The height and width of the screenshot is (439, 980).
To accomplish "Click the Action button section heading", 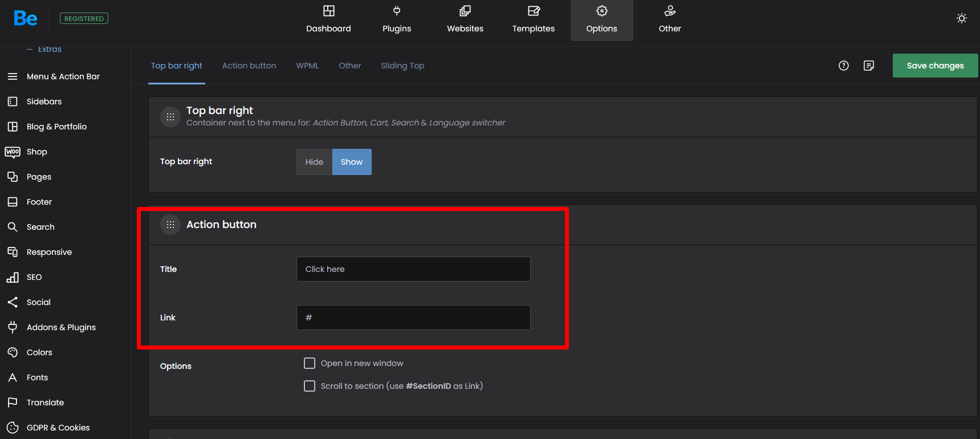I will tap(221, 225).
